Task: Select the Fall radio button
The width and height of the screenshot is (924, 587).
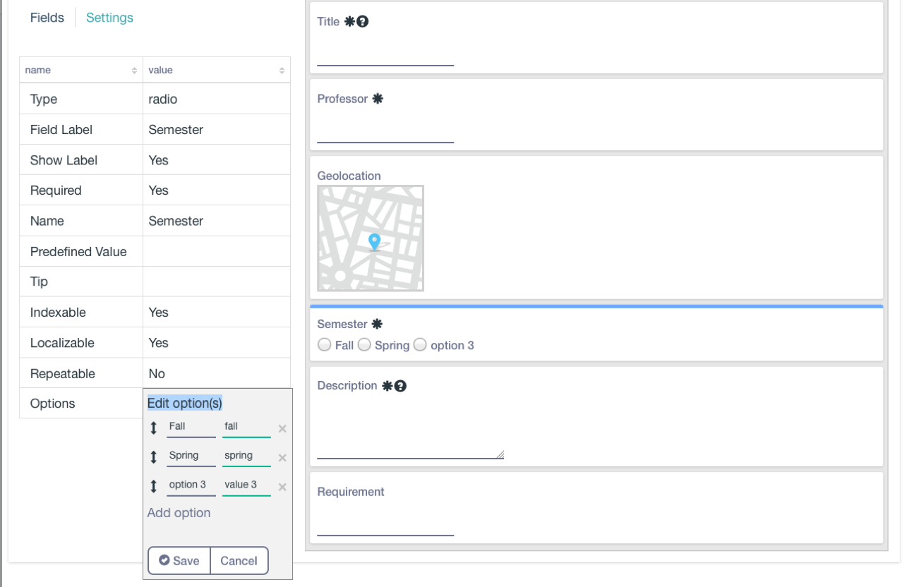Action: point(325,345)
